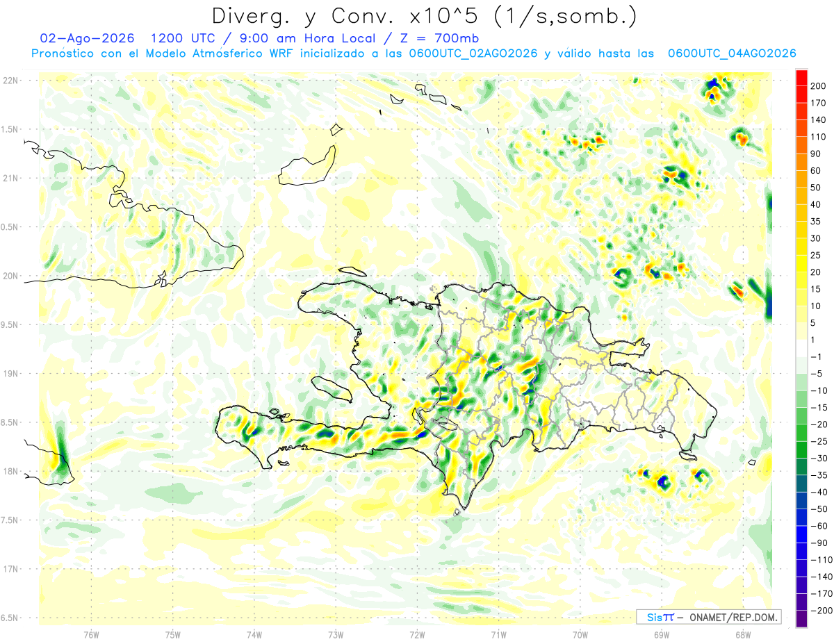Screen dimensions: 834x644
Task: Click the '1.5N' latitude label
Action: 11,129
